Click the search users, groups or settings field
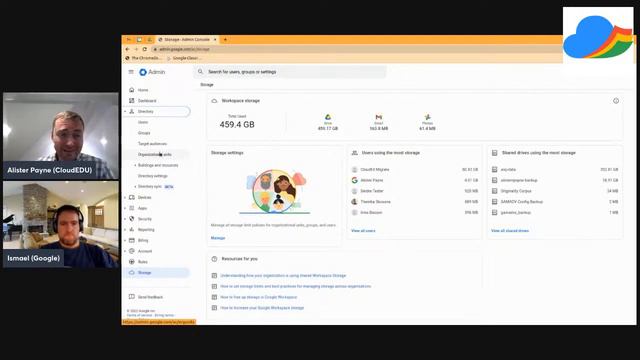This screenshot has width=640, height=360. pyautogui.click(x=290, y=72)
